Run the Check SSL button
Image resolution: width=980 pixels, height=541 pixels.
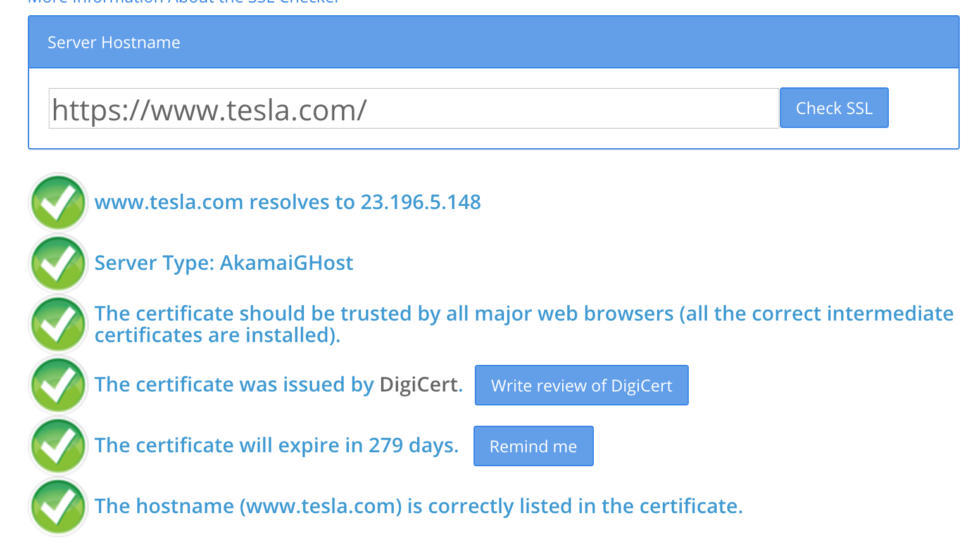[x=834, y=108]
